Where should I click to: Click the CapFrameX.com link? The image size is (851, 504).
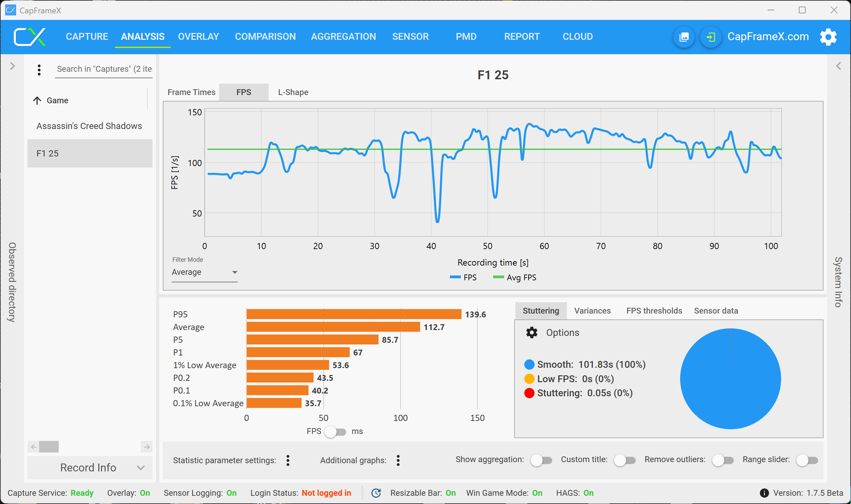click(x=768, y=37)
